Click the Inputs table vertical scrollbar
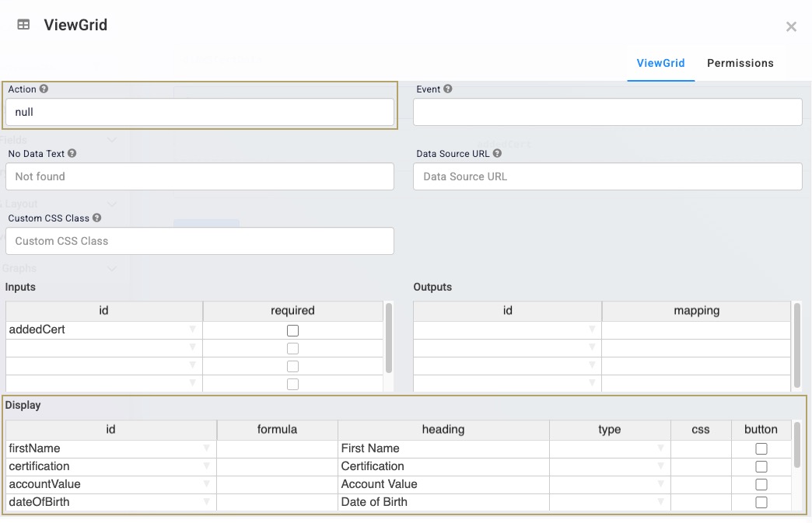This screenshot has height=523, width=812. tap(389, 338)
